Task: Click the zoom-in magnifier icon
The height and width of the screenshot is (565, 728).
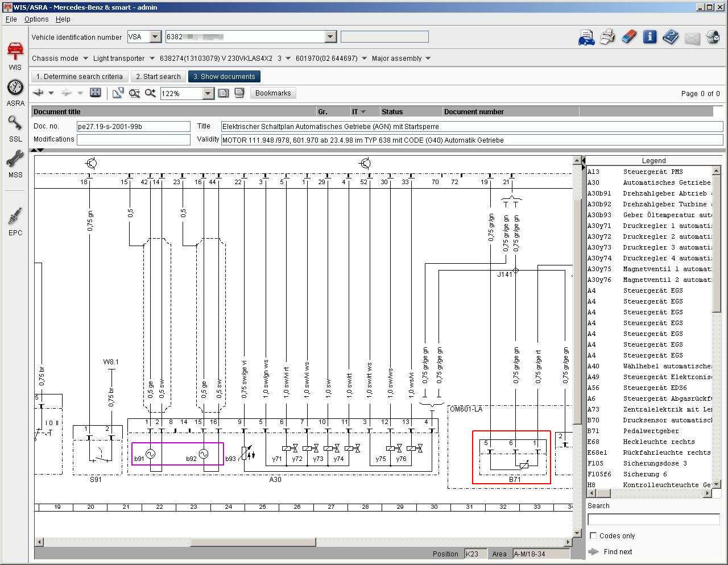Action: point(150,93)
